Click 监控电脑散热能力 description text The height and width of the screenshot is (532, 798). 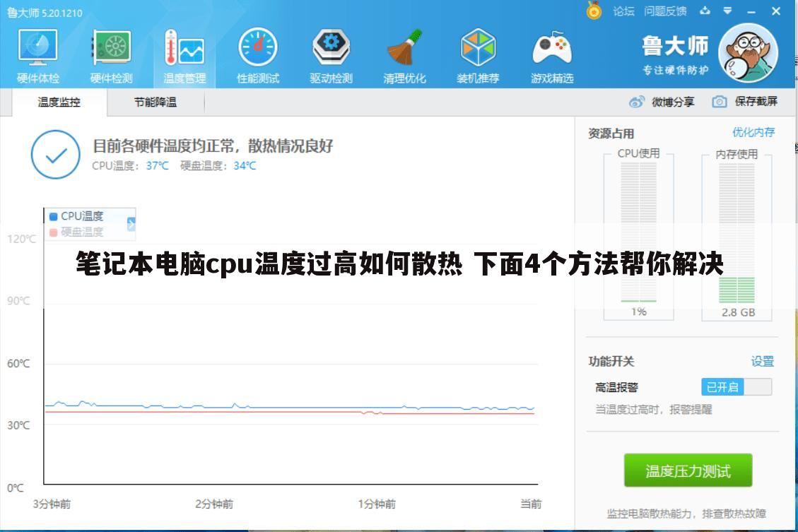[686, 514]
